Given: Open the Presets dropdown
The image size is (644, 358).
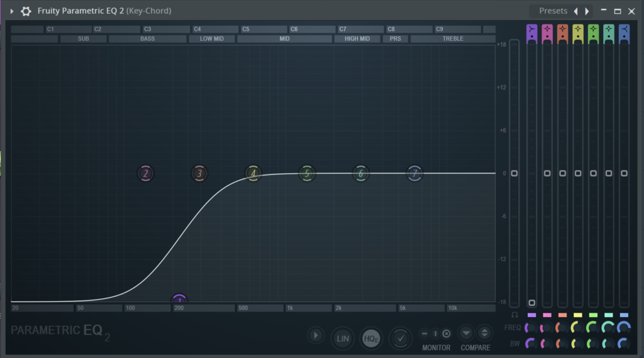Looking at the screenshot, I should pyautogui.click(x=553, y=11).
